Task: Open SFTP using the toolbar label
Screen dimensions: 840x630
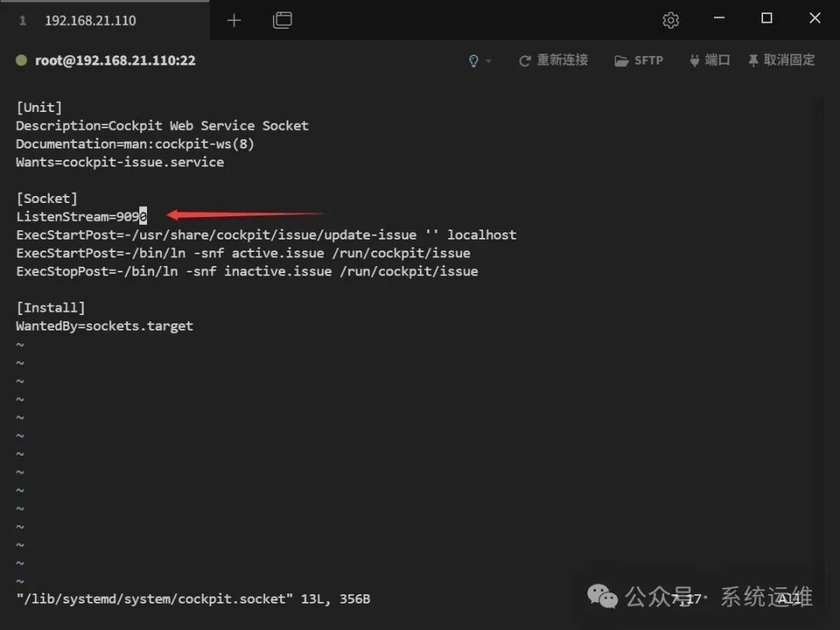Action: (649, 60)
